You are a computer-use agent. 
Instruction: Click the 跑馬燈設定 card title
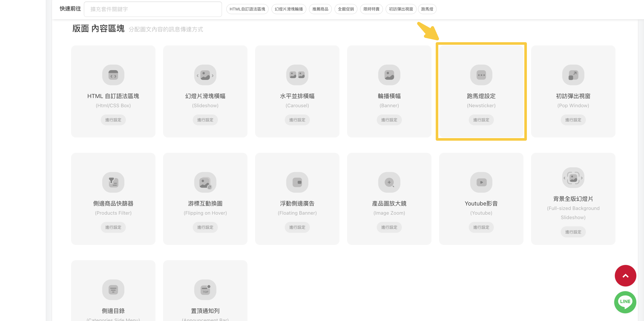click(x=481, y=96)
